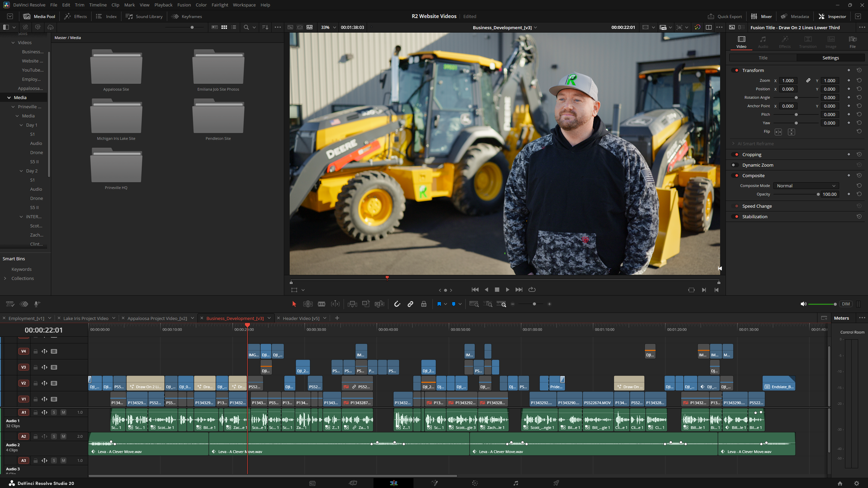Collapse the Day 1 bin folder
Viewport: 868px width, 488px height.
(22, 125)
